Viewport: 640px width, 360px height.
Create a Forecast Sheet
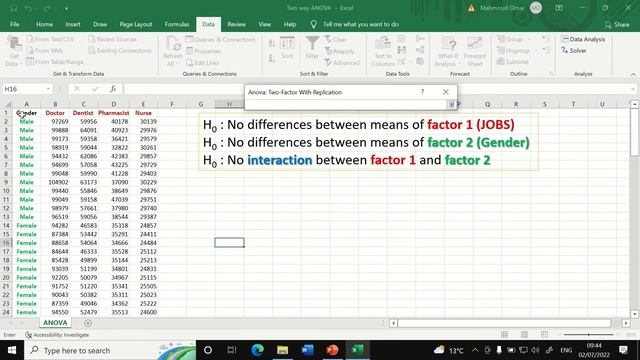pos(475,51)
